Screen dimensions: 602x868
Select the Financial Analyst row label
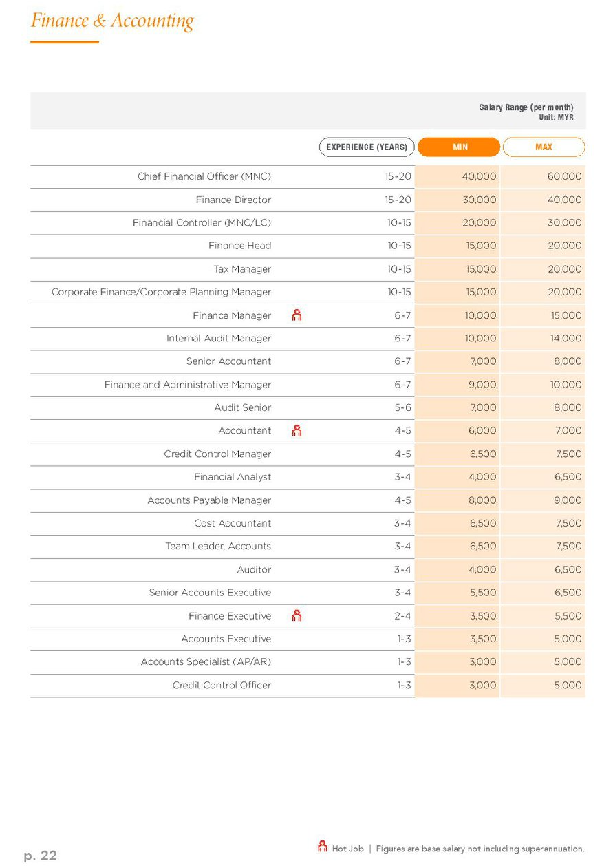(x=233, y=477)
